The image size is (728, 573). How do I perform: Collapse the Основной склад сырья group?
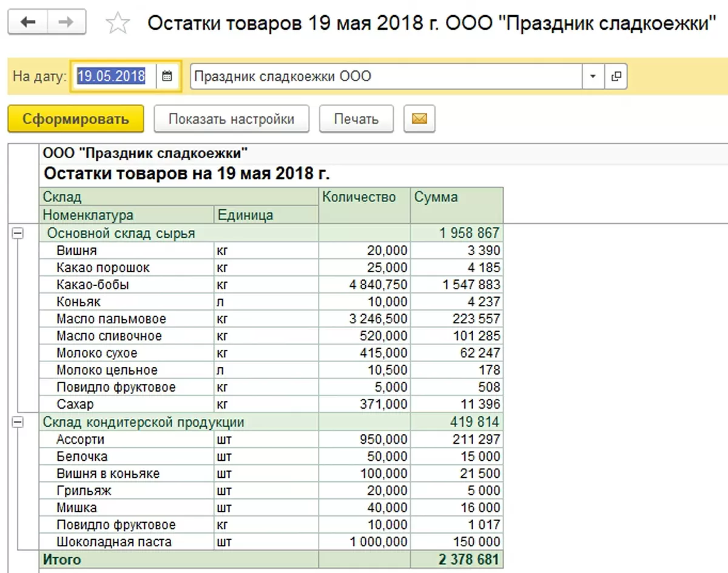(18, 233)
